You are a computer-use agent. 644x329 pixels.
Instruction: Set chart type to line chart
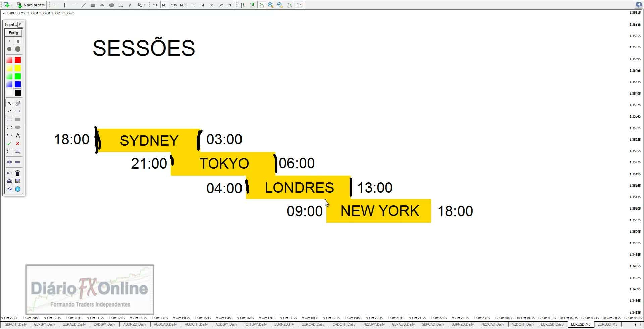click(x=262, y=5)
